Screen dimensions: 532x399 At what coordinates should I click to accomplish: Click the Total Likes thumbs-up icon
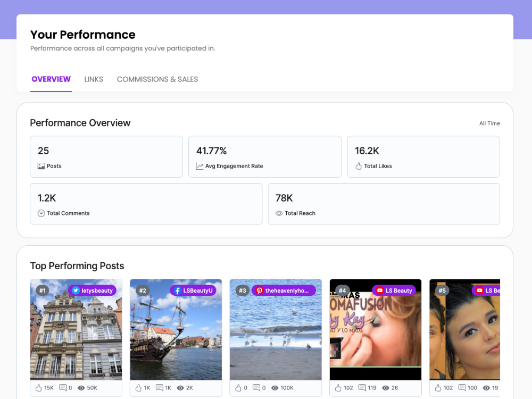(359, 166)
